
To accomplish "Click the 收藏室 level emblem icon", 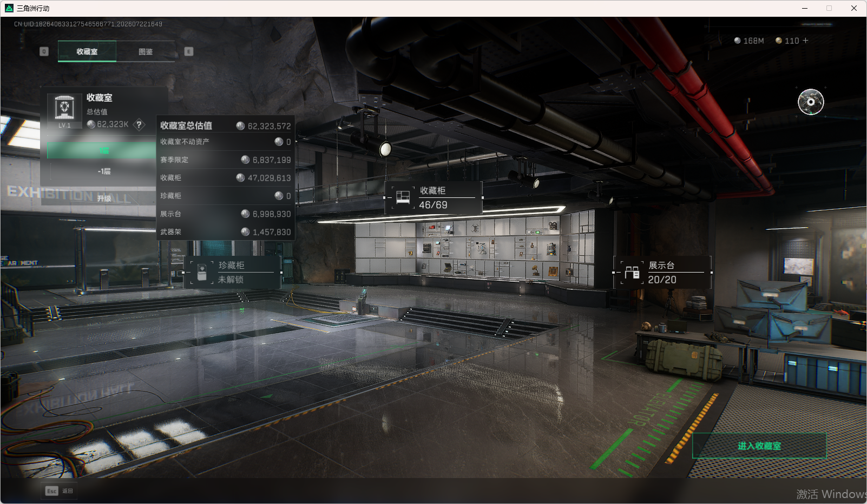I will pyautogui.click(x=65, y=110).
